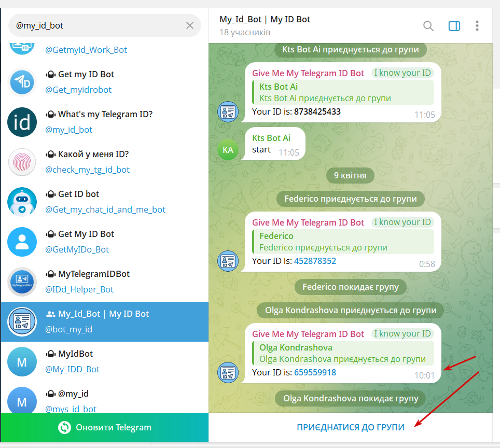Click the linked ID 659559918
The width and height of the screenshot is (500, 448).
(x=315, y=372)
